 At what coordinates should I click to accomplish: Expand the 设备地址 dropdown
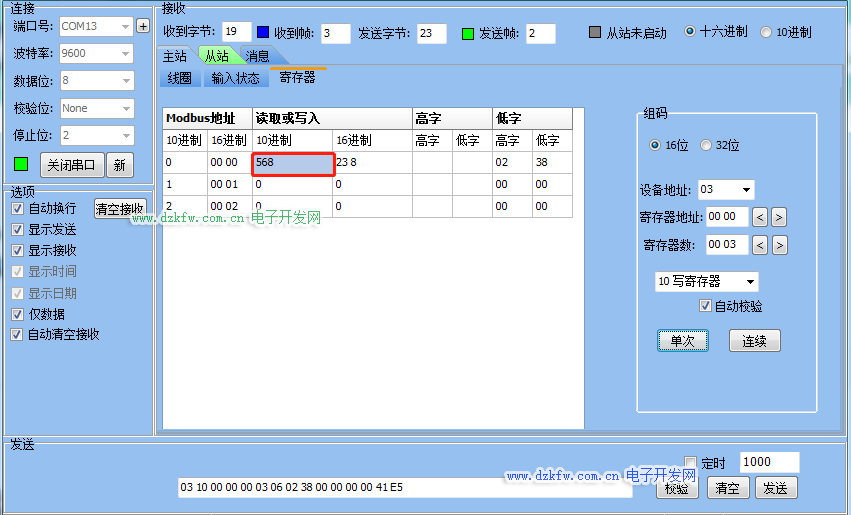[746, 190]
